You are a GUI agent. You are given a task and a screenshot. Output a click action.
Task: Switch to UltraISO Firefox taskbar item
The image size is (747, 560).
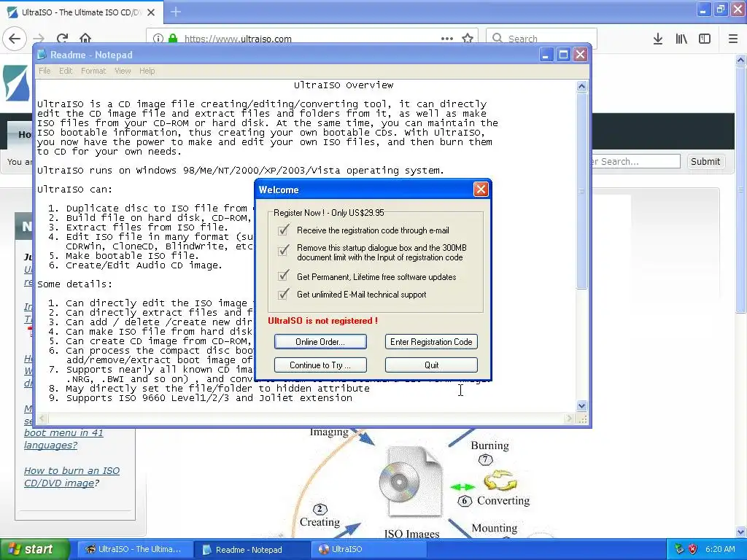coord(133,549)
